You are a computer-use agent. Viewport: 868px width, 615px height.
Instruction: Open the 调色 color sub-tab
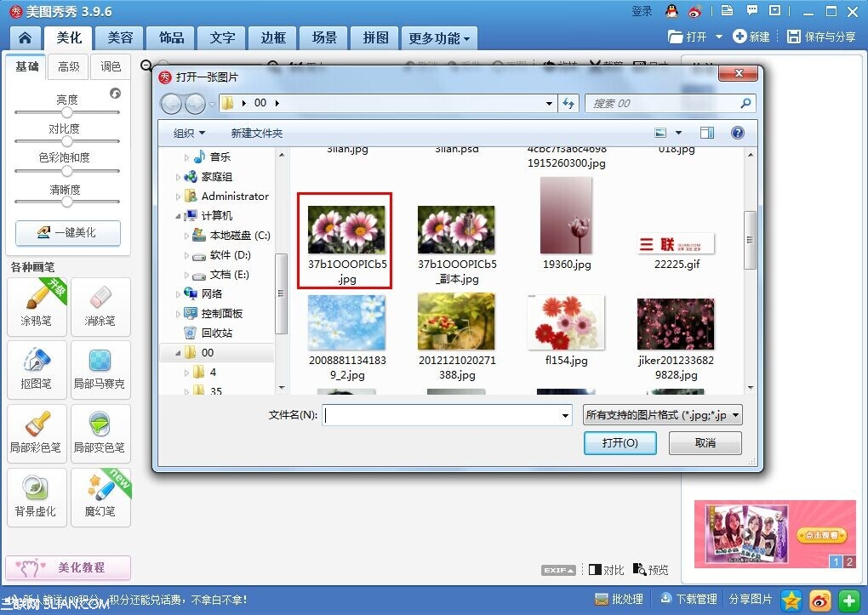[x=111, y=67]
